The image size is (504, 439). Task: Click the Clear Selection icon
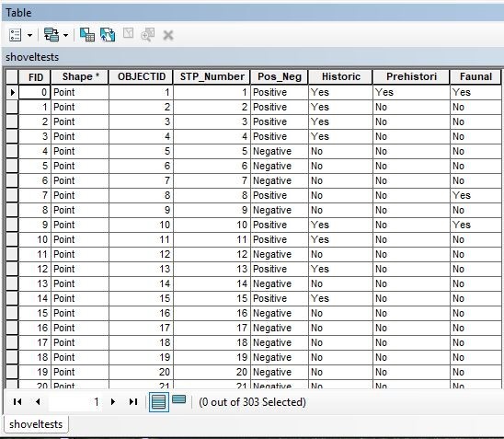128,33
